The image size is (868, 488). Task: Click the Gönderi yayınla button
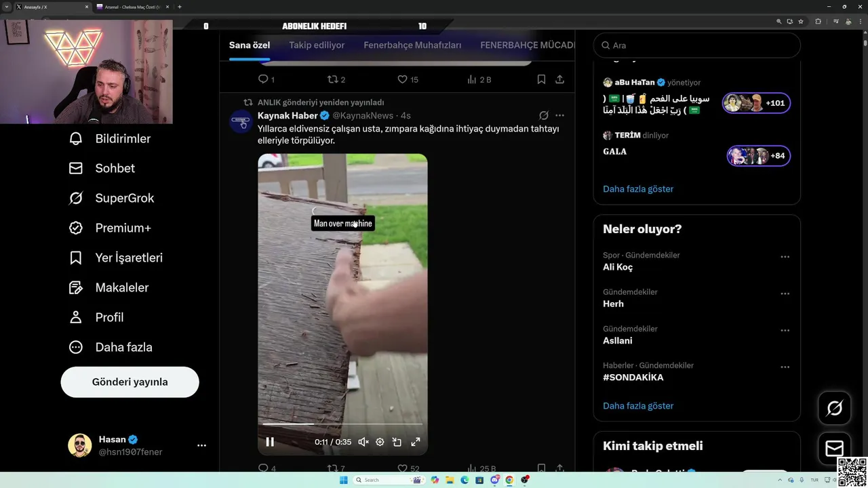coord(130,382)
